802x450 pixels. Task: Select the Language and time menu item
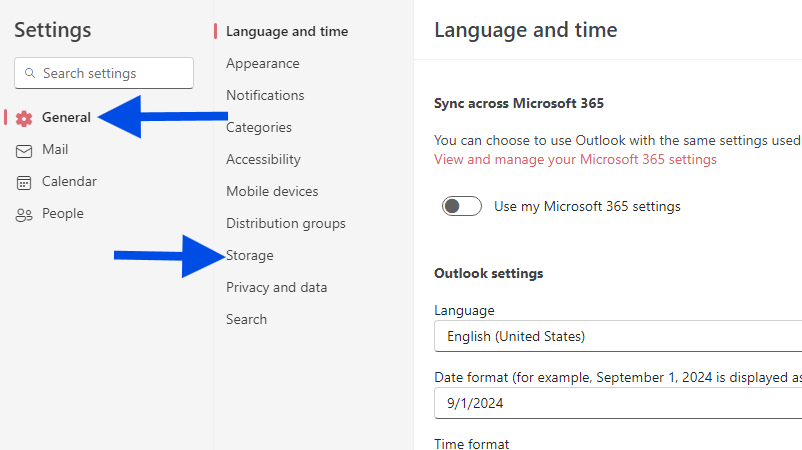pos(287,31)
